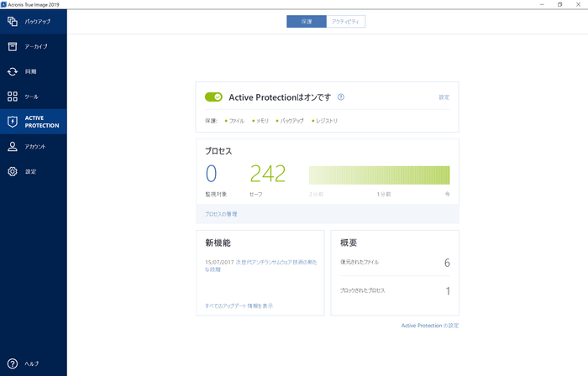This screenshot has width=588, height=376.
Task: Click the green process activity timeline bar
Action: point(379,175)
